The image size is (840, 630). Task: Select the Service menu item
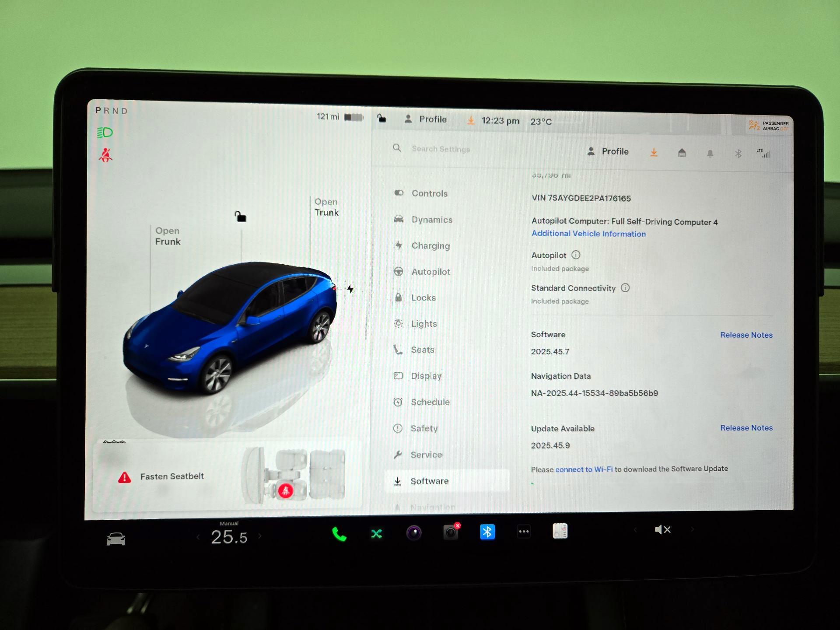[426, 455]
